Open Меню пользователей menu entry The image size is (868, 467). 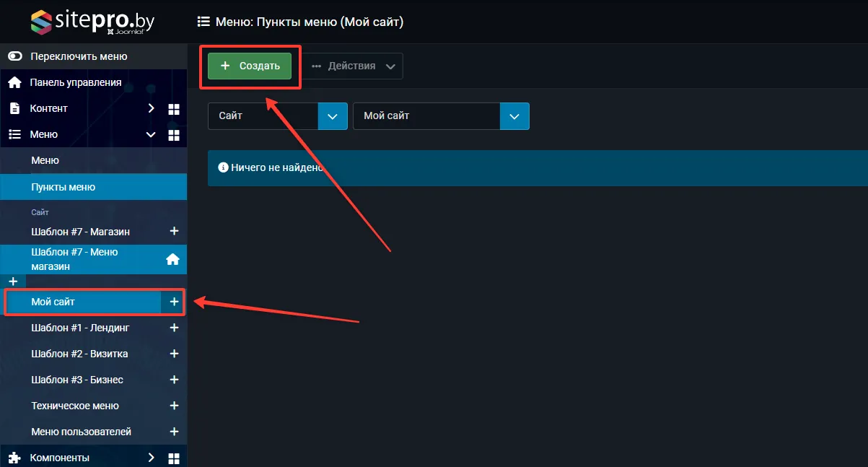coord(81,432)
